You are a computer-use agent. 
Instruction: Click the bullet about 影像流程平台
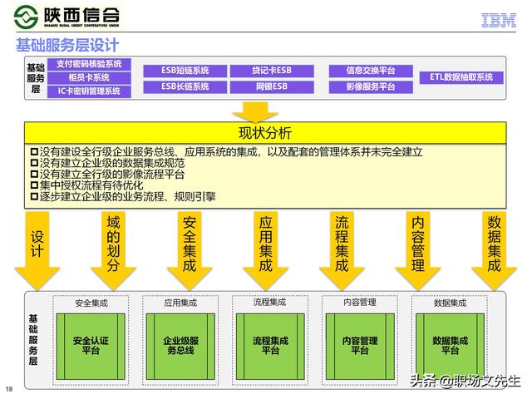[x=108, y=175]
